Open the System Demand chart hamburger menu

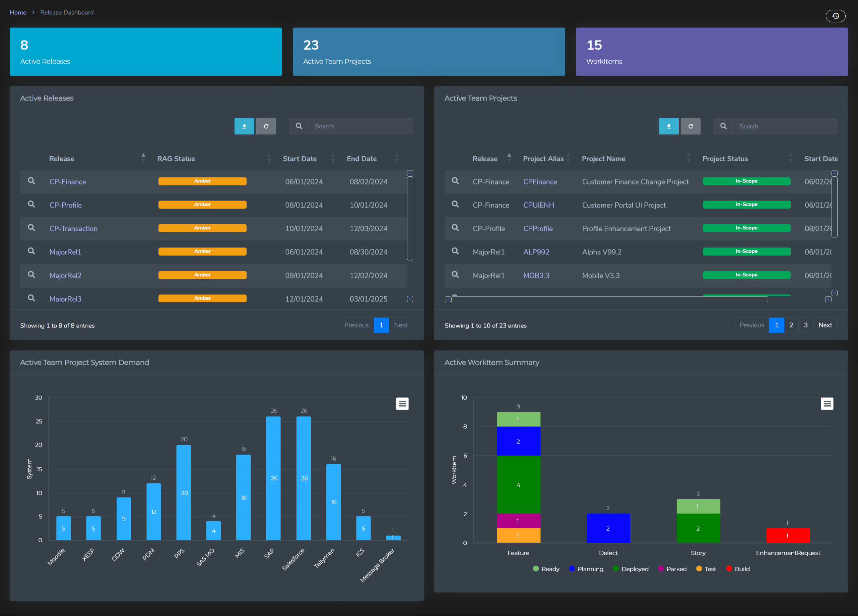402,404
